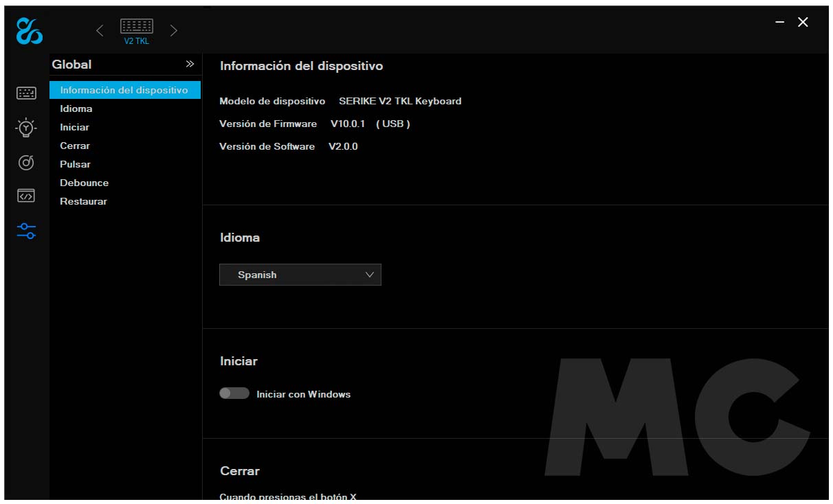The image size is (833, 504).
Task: Collapse the Global panel with double chevron
Action: (190, 65)
